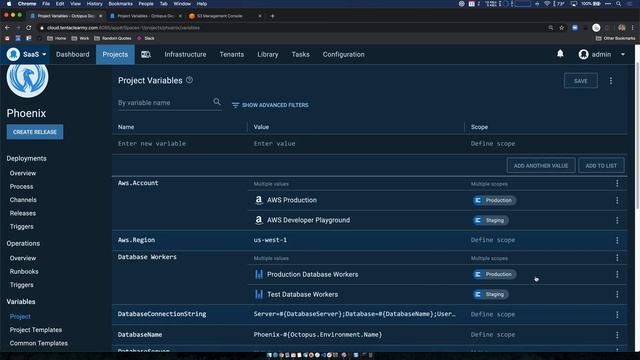Screen dimensions: 640x360
Task: Click Add To List button
Action: (x=601, y=166)
